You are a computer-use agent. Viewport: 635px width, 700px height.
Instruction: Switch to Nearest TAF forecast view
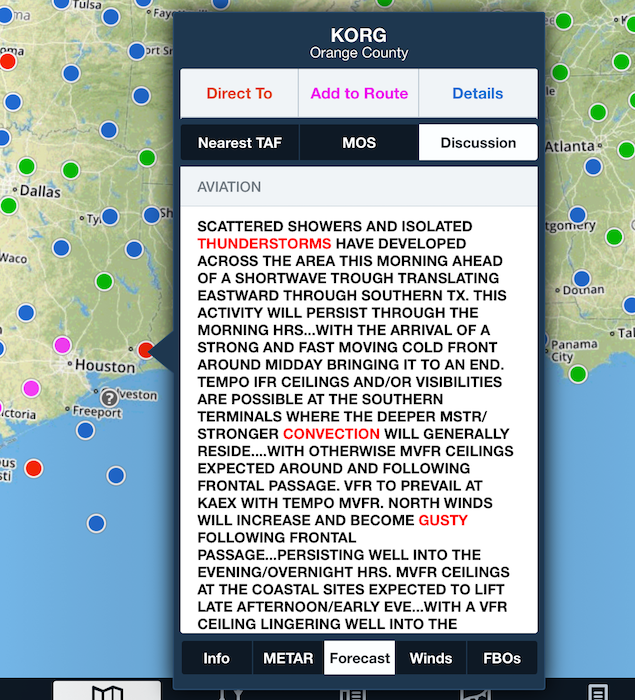point(240,143)
